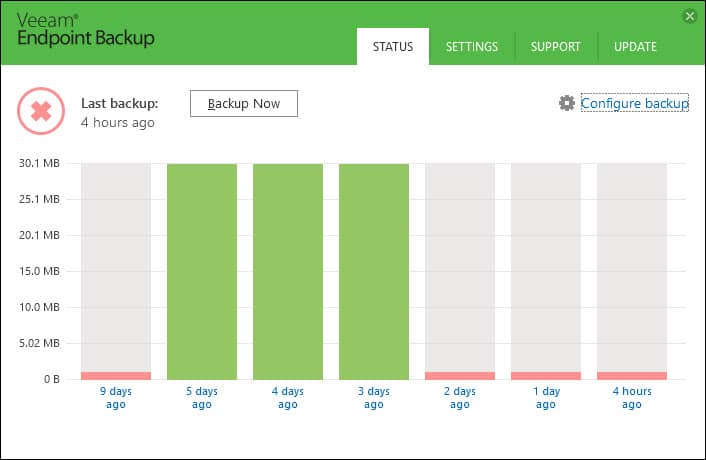Image resolution: width=706 pixels, height=460 pixels.
Task: Open the Configure backup link
Action: point(634,103)
